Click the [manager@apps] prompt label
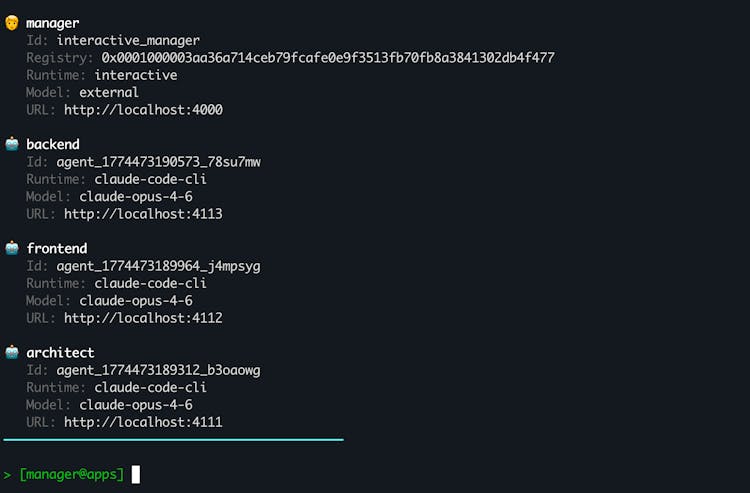The image size is (750, 493). tap(72, 474)
